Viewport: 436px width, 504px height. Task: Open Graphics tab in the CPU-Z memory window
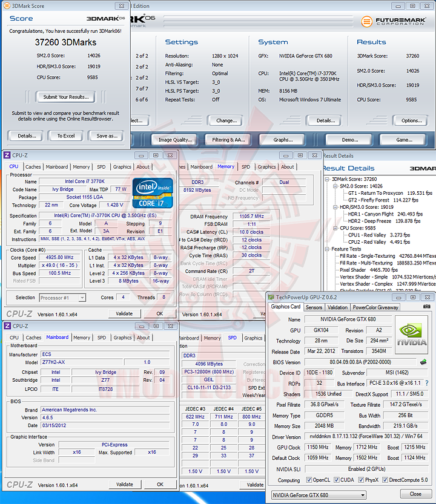267,167
